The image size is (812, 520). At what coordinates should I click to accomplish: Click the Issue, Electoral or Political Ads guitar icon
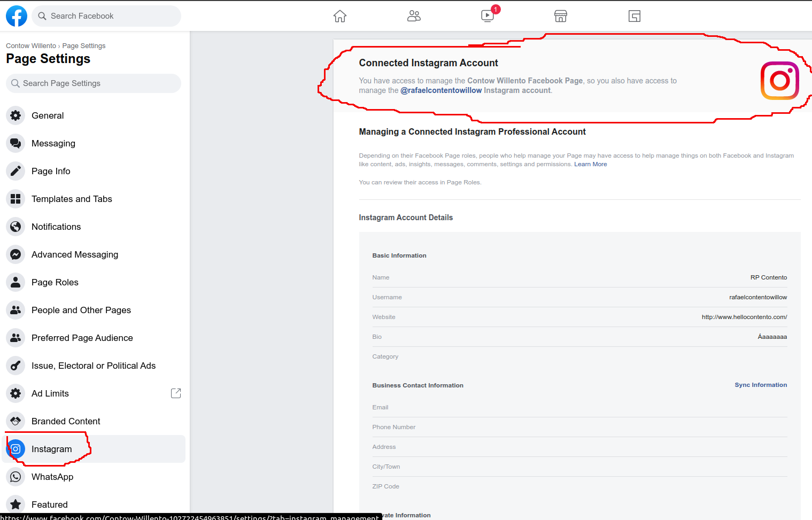(x=16, y=366)
